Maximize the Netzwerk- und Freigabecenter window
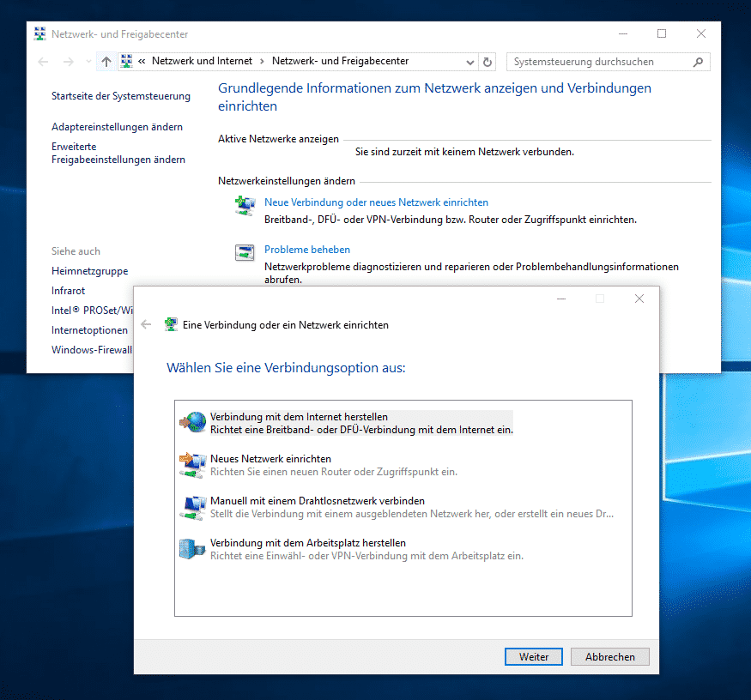751x700 pixels. pyautogui.click(x=662, y=33)
